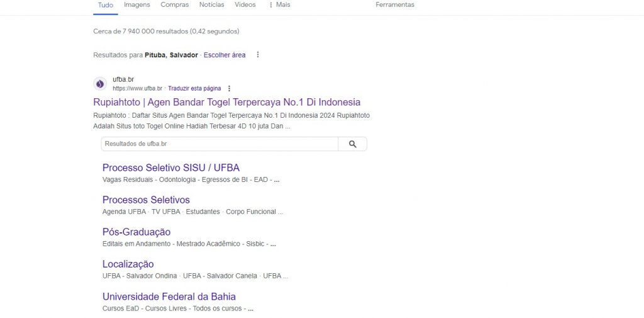Click the UFBA - Salvador Ondina description
The height and width of the screenshot is (318, 644).
[x=195, y=276]
